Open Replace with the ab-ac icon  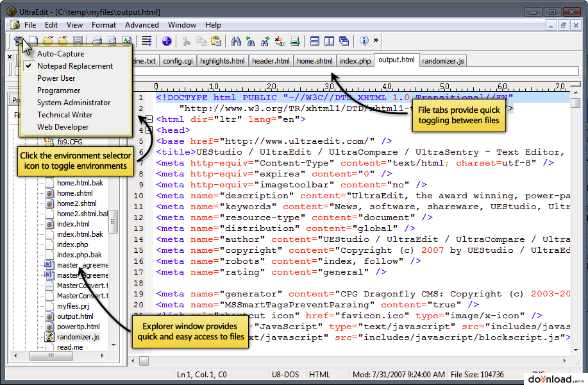click(280, 40)
